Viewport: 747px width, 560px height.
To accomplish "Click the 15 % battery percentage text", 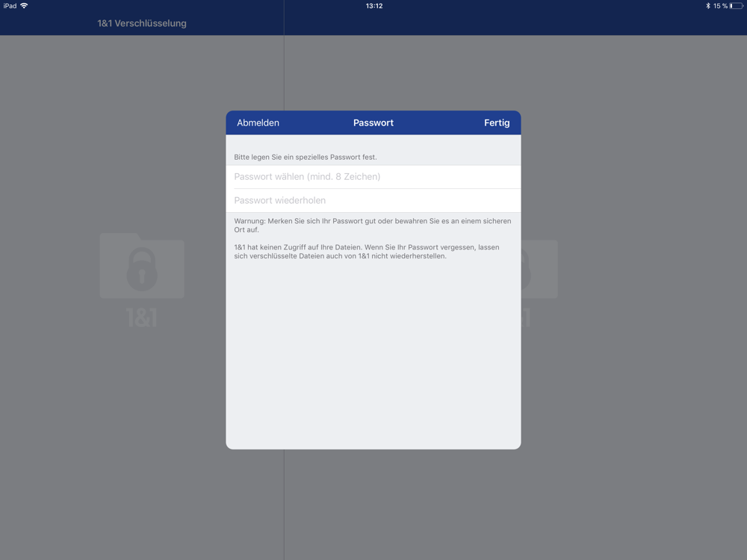I will (x=720, y=6).
